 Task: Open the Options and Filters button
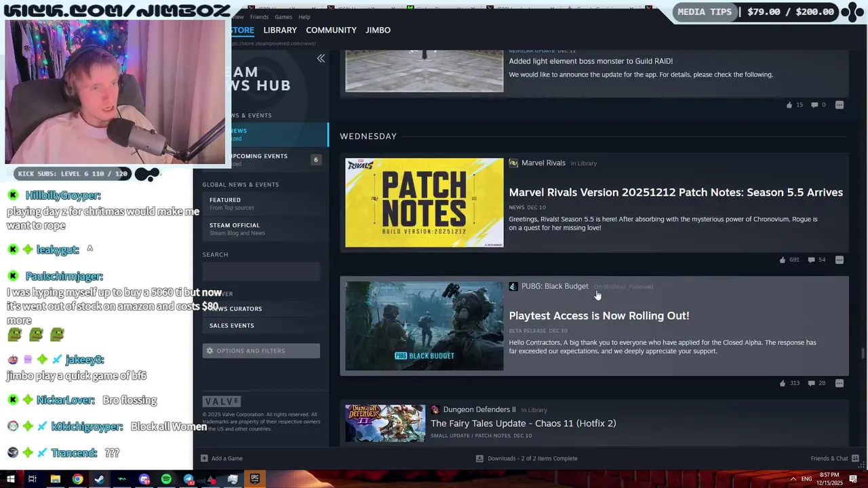pos(261,350)
